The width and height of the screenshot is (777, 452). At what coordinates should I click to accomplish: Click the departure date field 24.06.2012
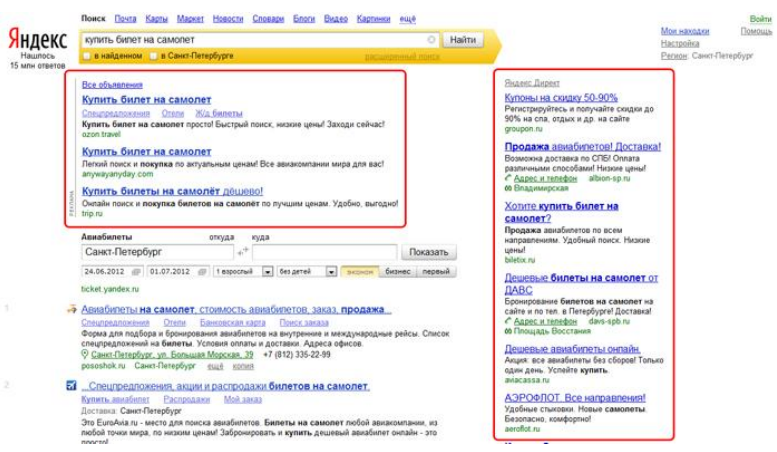112,272
